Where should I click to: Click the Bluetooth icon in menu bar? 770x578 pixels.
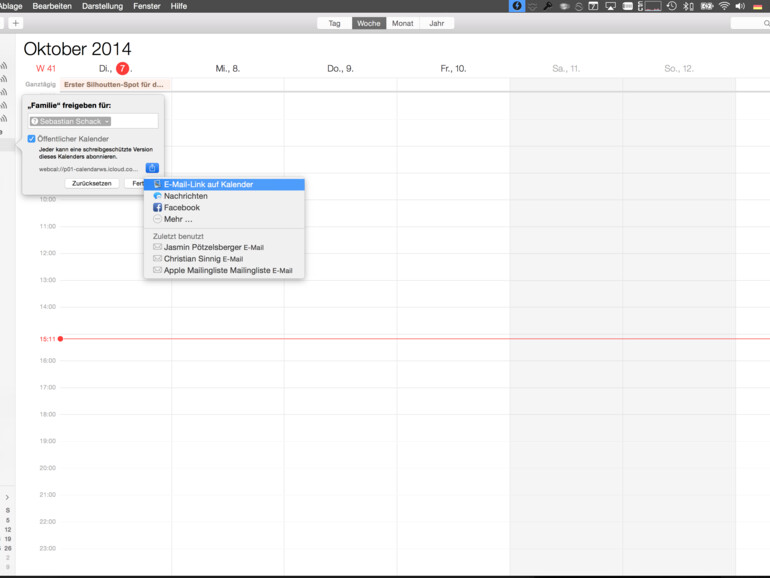point(688,6)
